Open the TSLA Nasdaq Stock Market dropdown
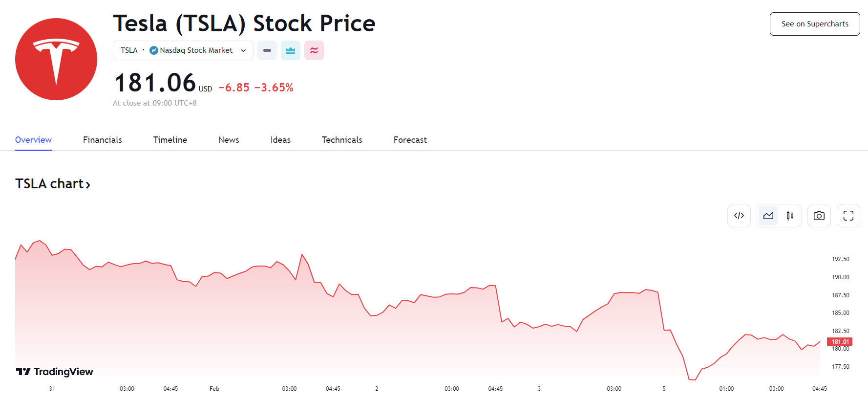 click(x=183, y=50)
